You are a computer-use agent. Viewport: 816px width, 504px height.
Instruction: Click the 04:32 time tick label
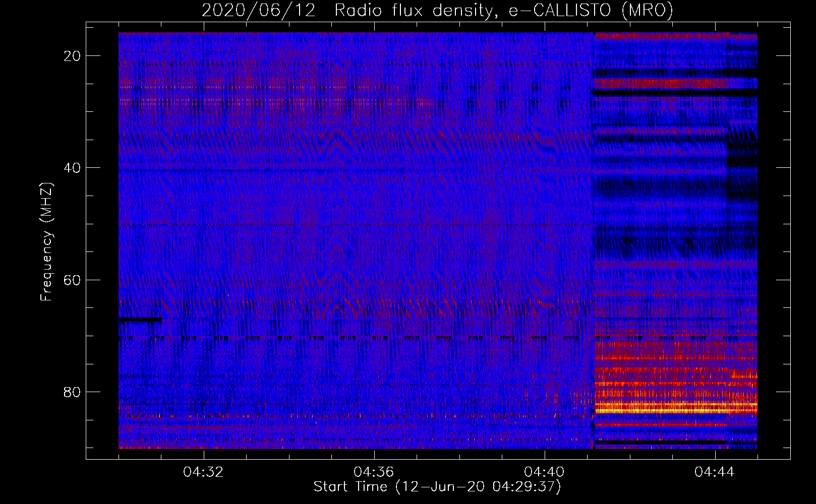click(203, 472)
